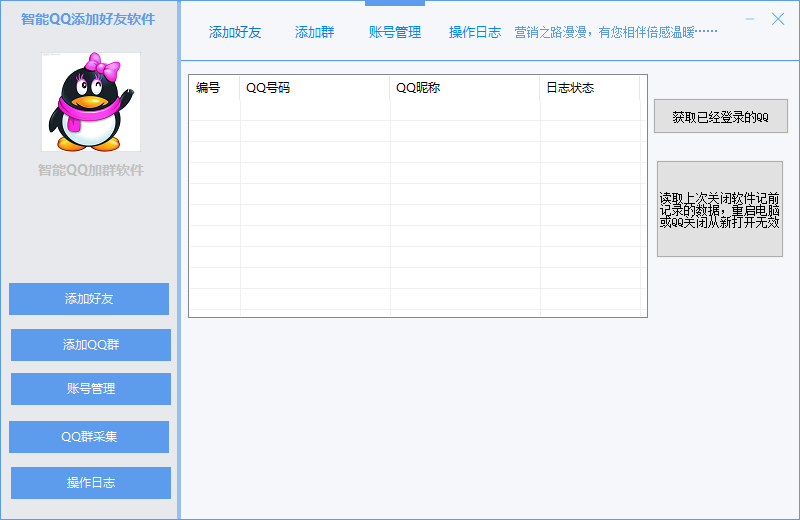This screenshot has width=800, height=520.
Task: Click the 智能QQ添加好友软件 title text
Action: (88, 19)
